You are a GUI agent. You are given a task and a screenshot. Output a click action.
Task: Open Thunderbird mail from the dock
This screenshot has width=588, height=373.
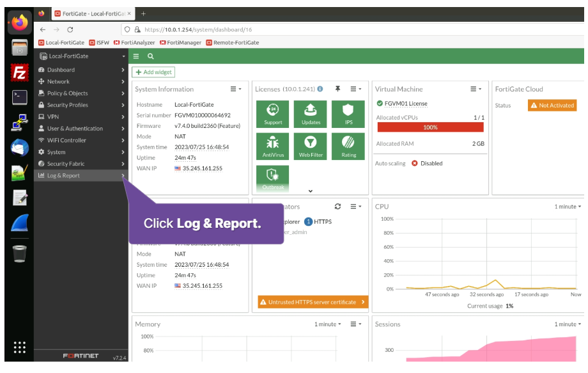[x=20, y=148]
